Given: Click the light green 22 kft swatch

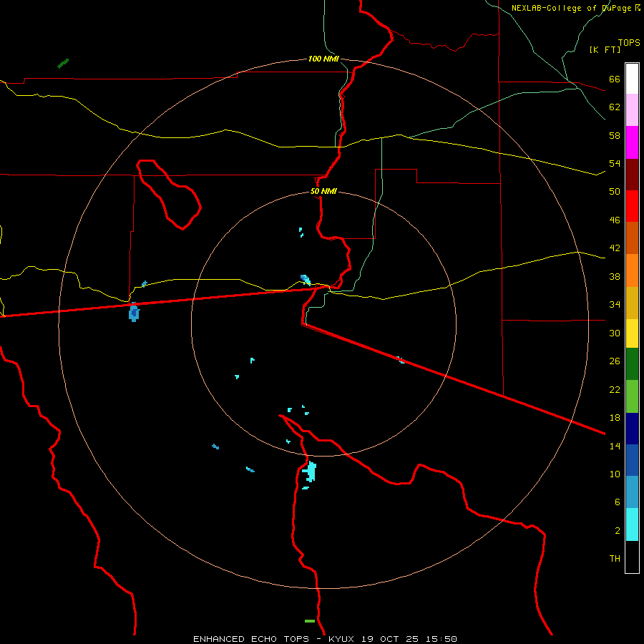Looking at the screenshot, I should (x=632, y=396).
